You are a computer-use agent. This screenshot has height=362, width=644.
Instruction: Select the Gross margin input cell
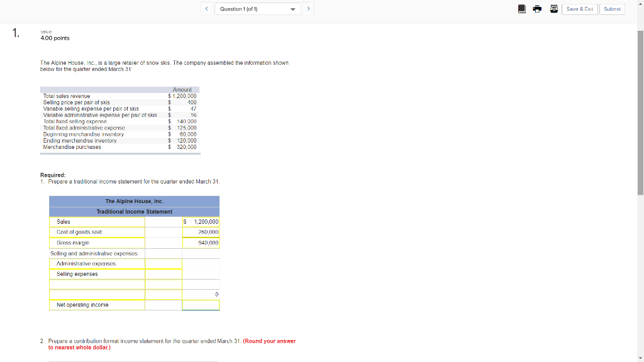point(200,243)
